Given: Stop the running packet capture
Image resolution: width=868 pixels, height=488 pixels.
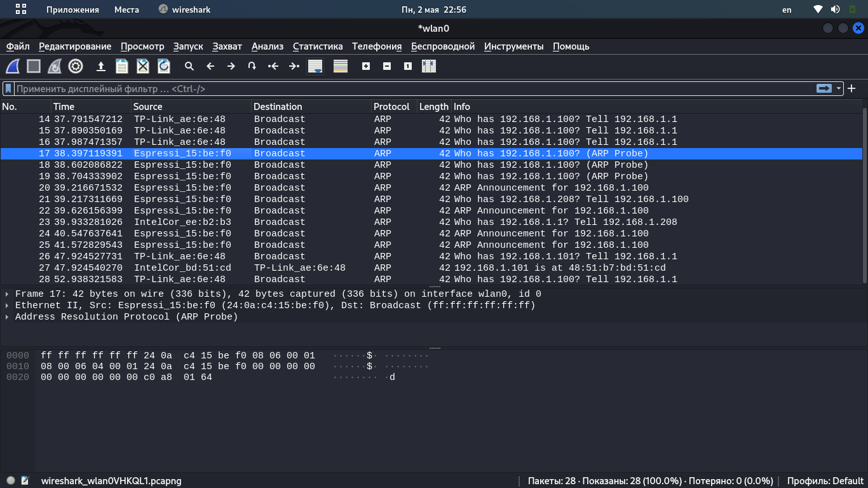Looking at the screenshot, I should pos(34,66).
